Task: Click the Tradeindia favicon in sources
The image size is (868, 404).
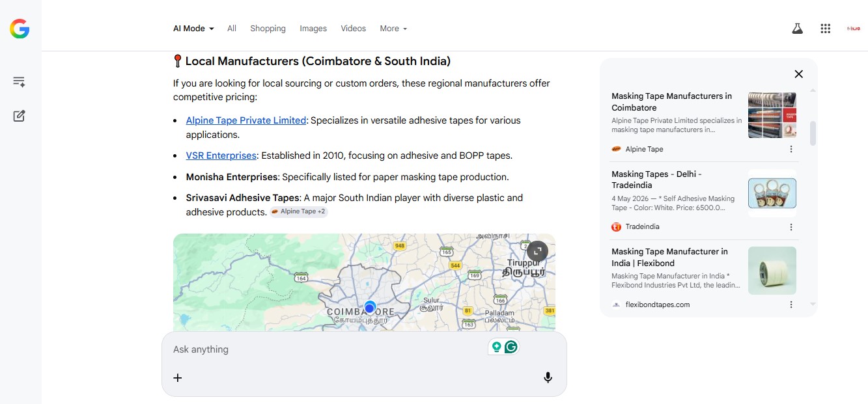Action: (x=616, y=227)
